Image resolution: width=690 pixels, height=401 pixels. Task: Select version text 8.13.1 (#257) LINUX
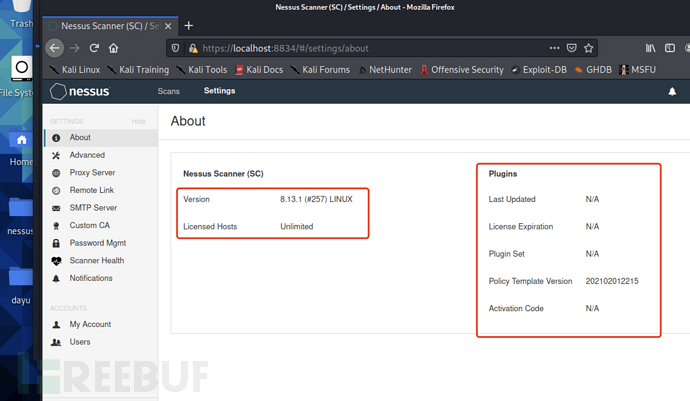pyautogui.click(x=316, y=199)
